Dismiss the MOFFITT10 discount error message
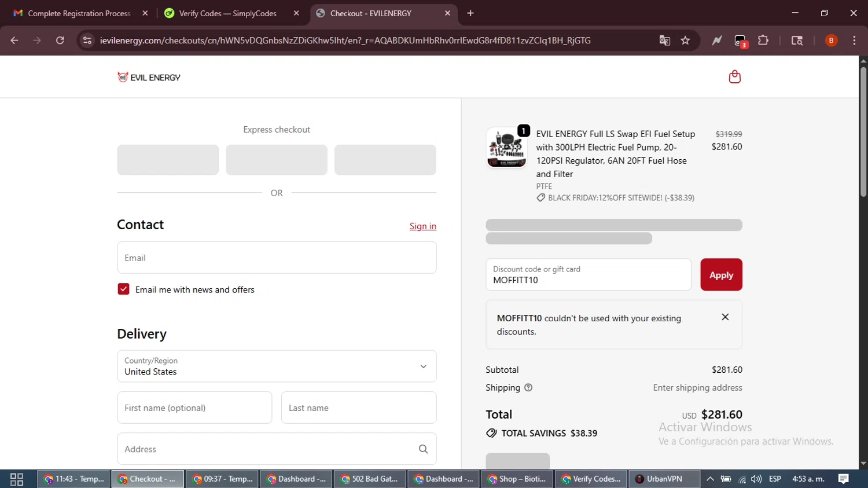Viewport: 868px width, 488px height. coord(725,317)
